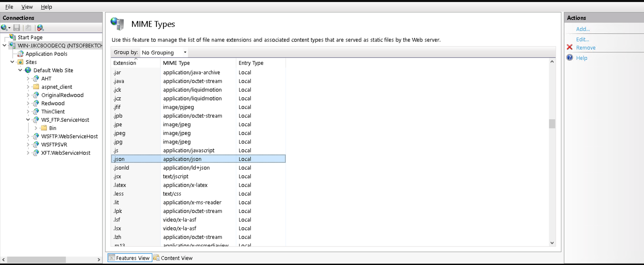Open the File menu
Viewport: 644px width, 265px height.
[9, 7]
